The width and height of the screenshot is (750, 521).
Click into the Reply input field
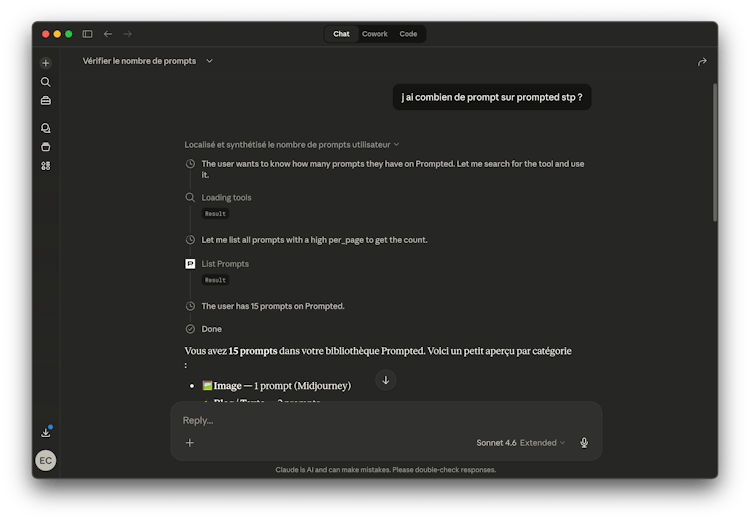coord(380,420)
